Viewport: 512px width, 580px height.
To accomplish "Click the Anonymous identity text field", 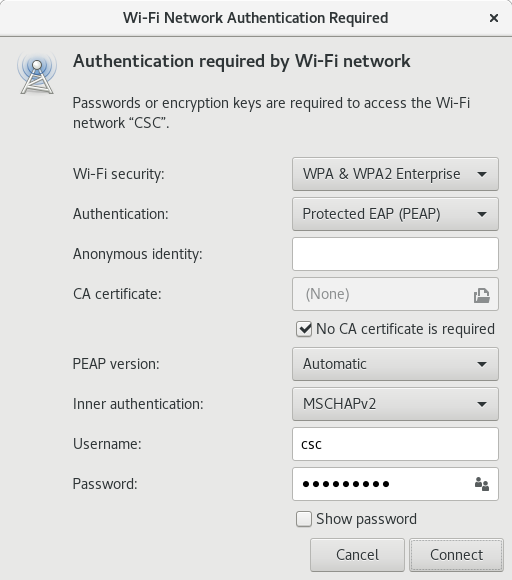I will [x=395, y=254].
